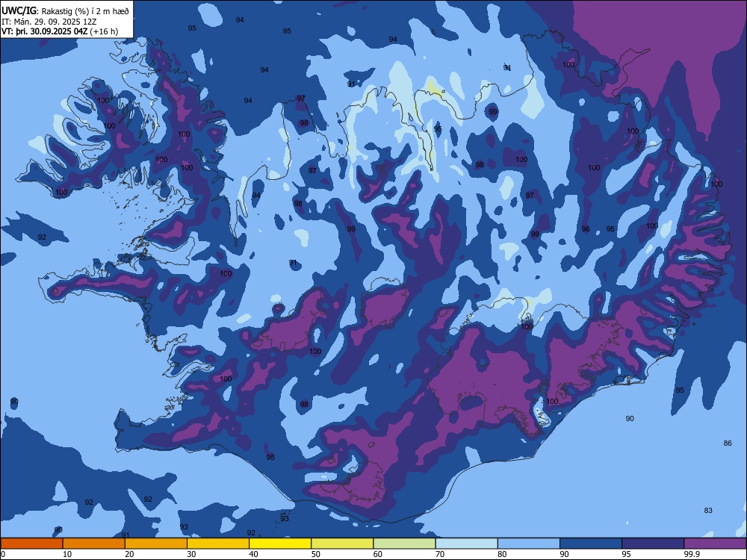The image size is (747, 560).
Task: Click the title text "UWC/IG: Rakastig (%) í 2 m hæð"
Action: pyautogui.click(x=65, y=11)
